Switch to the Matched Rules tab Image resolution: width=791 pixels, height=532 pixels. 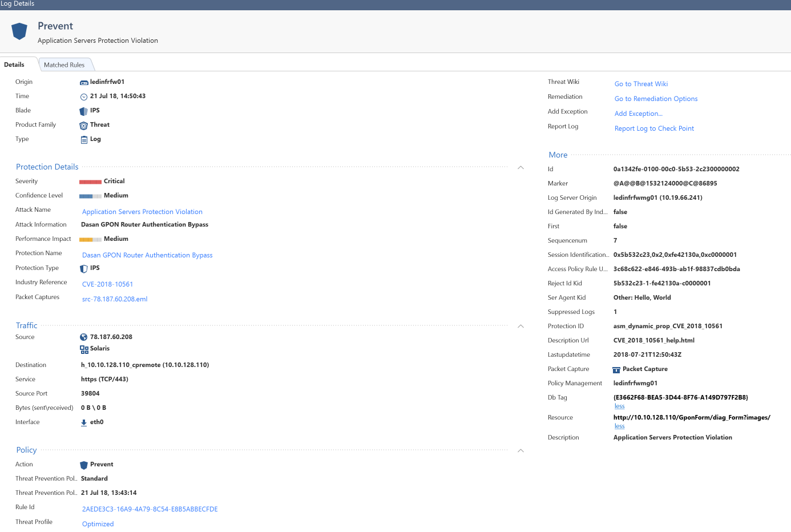(x=64, y=65)
